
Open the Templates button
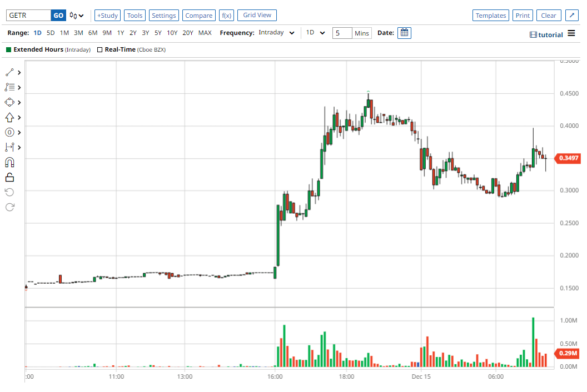[x=491, y=16]
